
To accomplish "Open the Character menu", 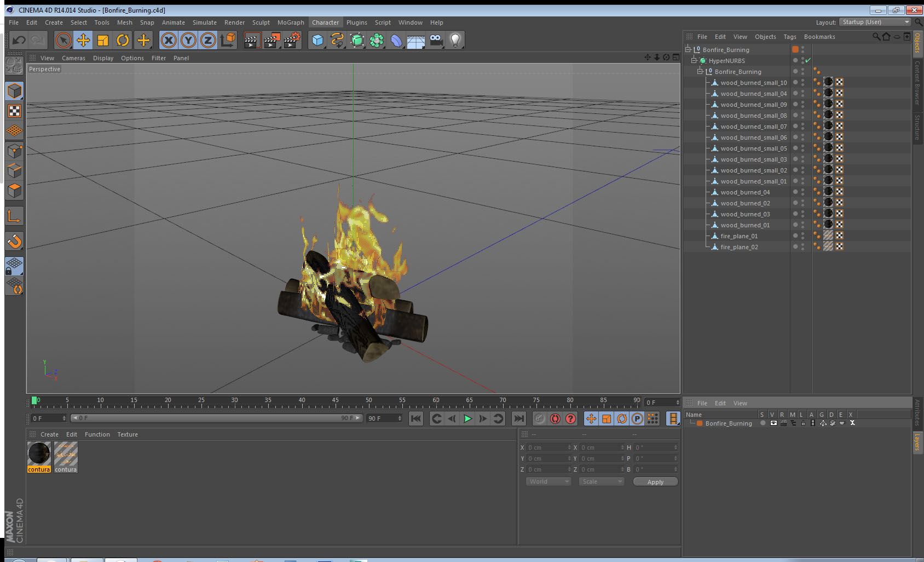I will coord(325,22).
